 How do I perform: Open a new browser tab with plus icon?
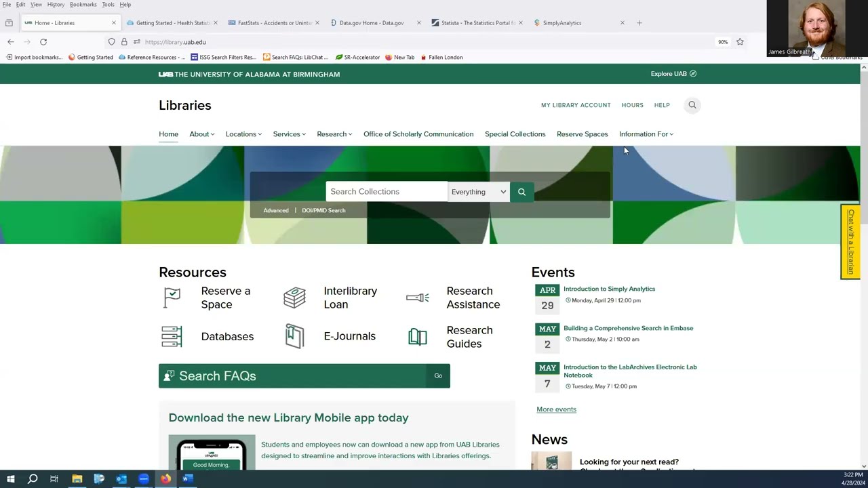tap(639, 23)
